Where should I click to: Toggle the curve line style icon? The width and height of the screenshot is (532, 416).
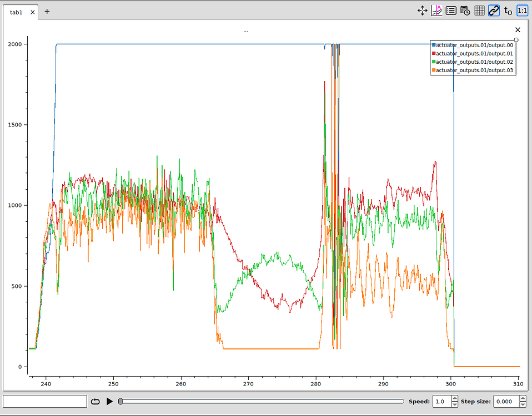pos(436,11)
